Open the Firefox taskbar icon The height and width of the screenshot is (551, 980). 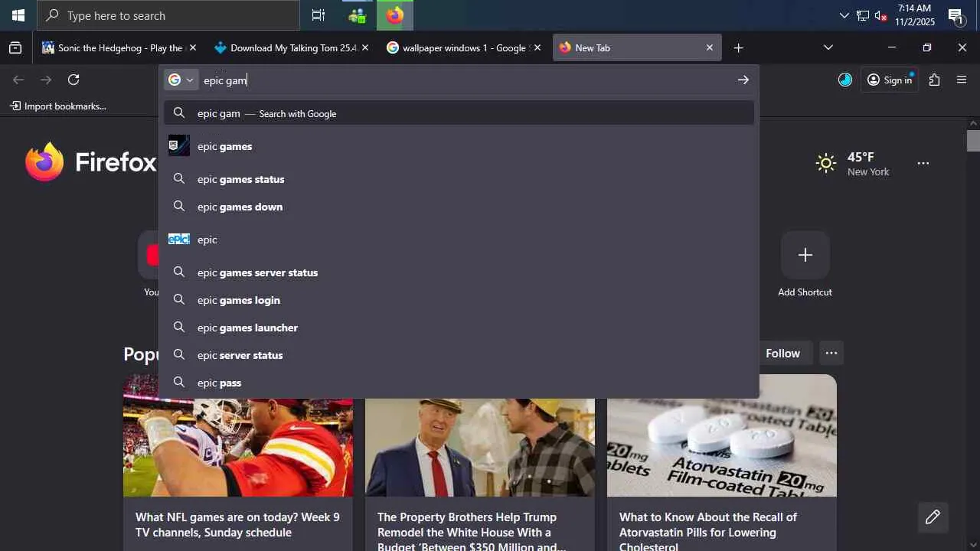[395, 15]
